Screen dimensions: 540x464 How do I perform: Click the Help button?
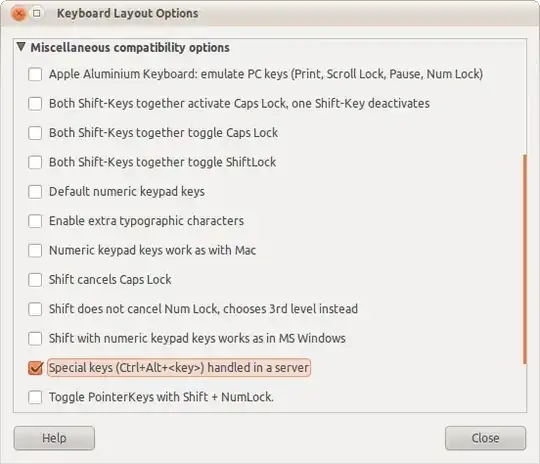(x=54, y=438)
